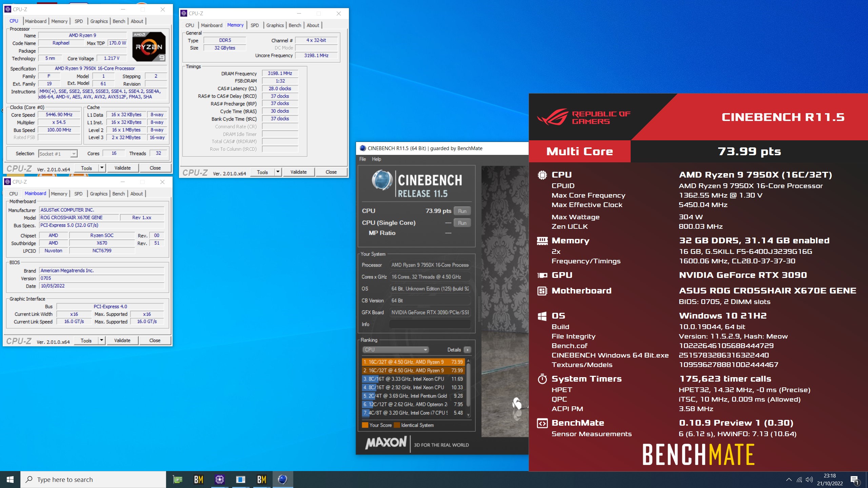Open the Windows Start menu
The image size is (868, 488).
pos(10,480)
